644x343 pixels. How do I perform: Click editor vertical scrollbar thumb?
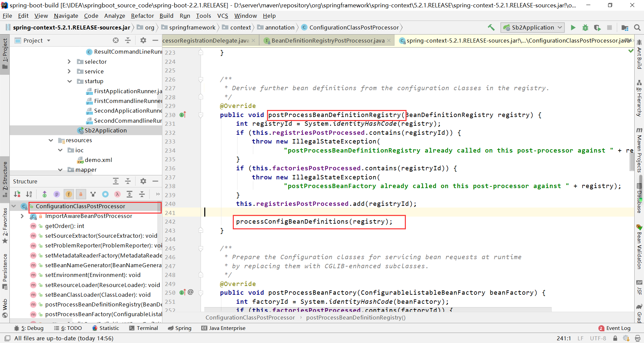click(x=632, y=162)
